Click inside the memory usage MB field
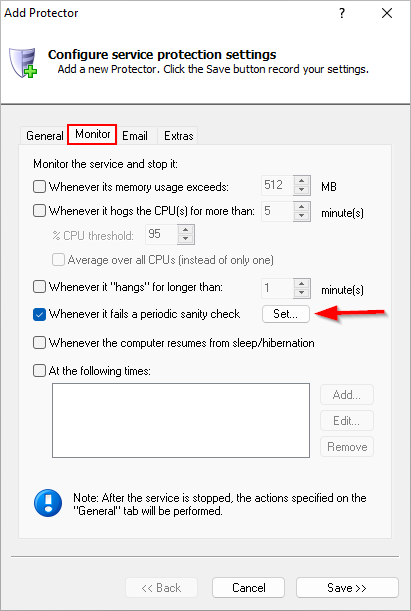The width and height of the screenshot is (411, 611). (277, 185)
